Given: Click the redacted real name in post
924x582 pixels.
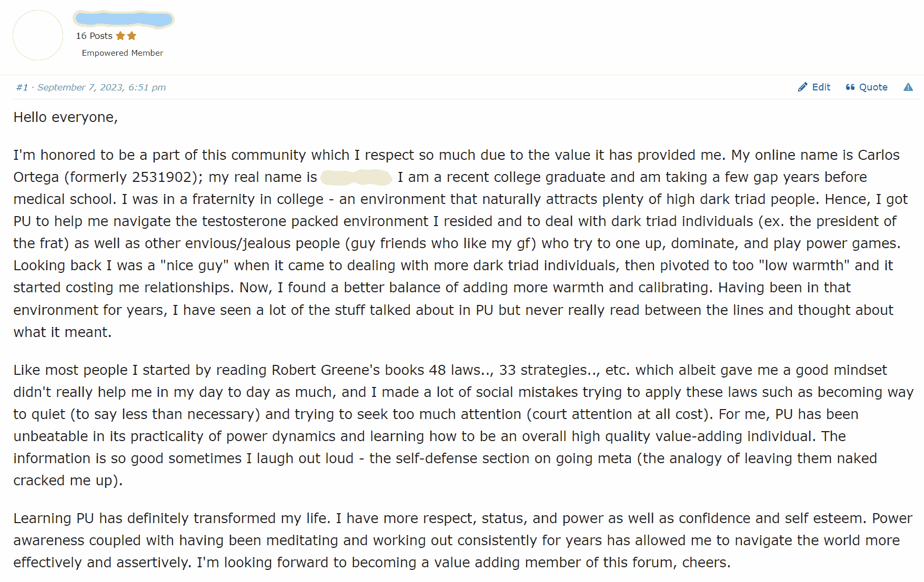Looking at the screenshot, I should pos(356,177).
